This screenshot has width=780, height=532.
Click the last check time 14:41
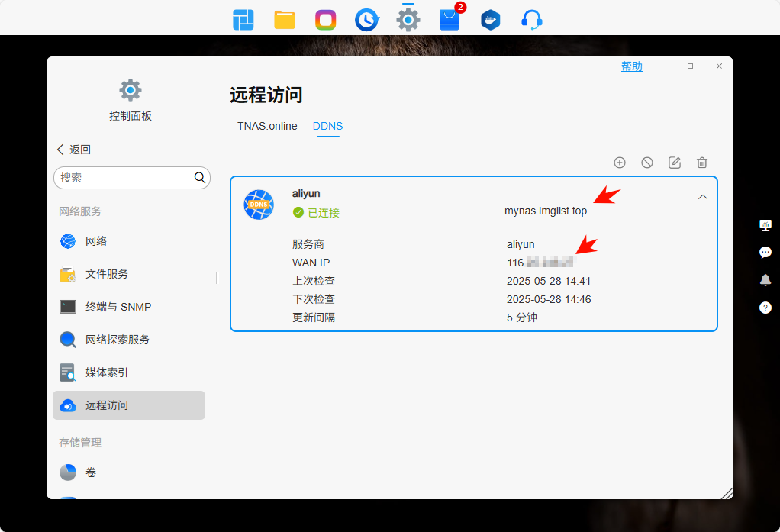click(x=549, y=281)
